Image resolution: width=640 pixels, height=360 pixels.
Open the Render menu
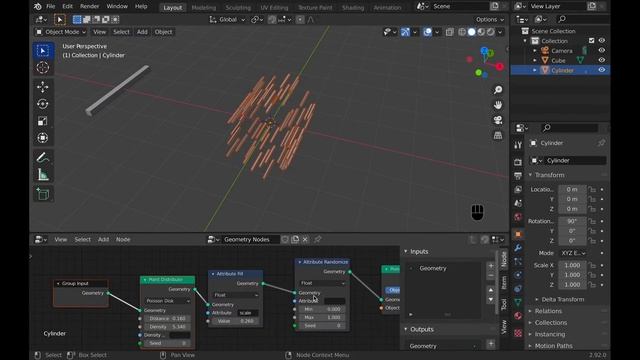[x=89, y=7]
